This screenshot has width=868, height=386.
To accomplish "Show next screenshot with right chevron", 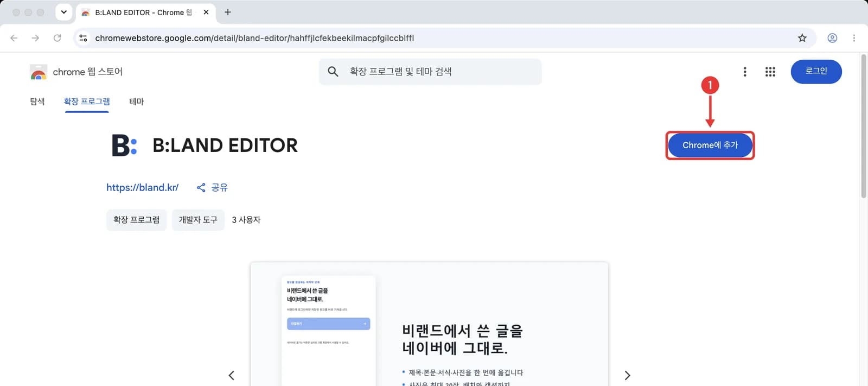I will (627, 375).
